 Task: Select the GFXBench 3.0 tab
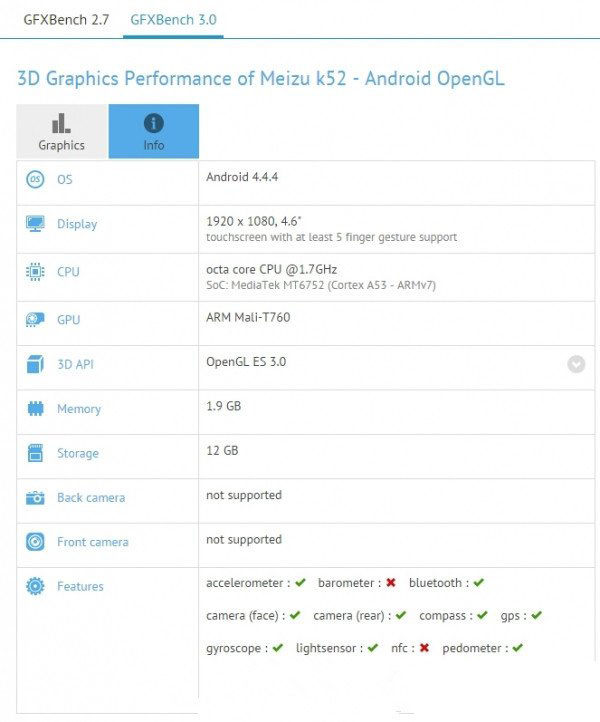click(174, 19)
